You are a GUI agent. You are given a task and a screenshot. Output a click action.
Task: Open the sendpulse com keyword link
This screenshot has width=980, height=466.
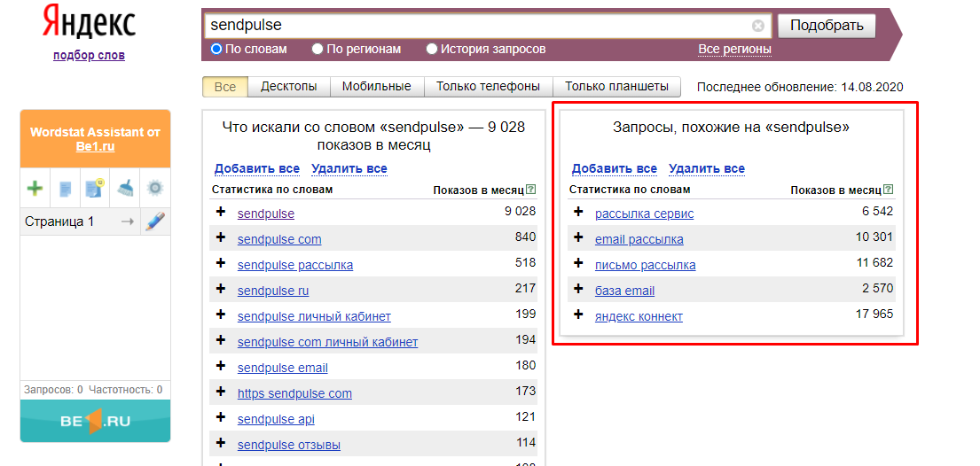(x=279, y=239)
